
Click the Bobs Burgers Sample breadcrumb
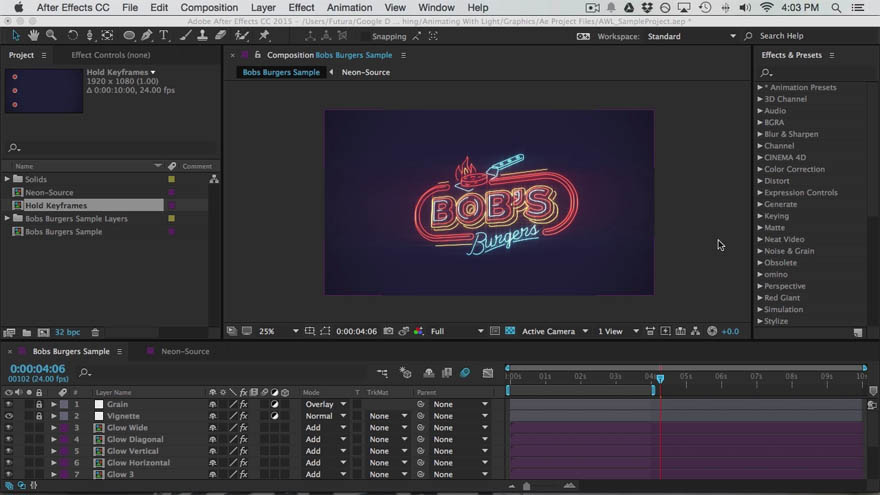[x=281, y=72]
